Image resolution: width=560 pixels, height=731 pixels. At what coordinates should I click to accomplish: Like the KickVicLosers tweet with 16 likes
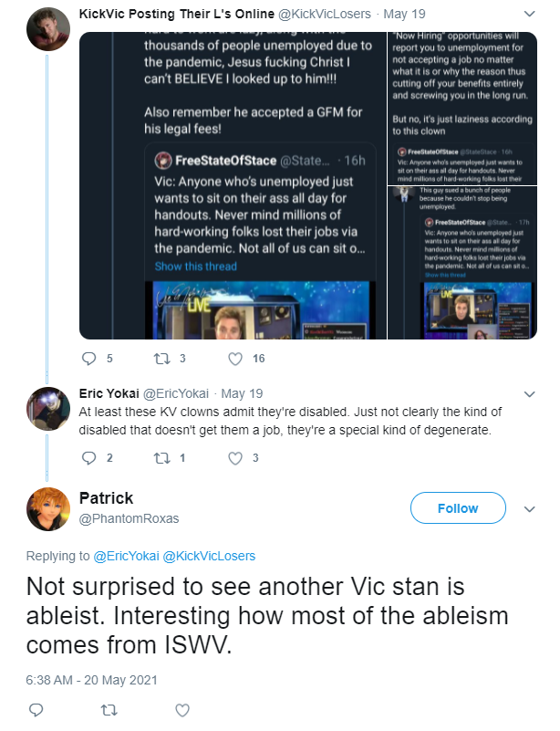[235, 359]
